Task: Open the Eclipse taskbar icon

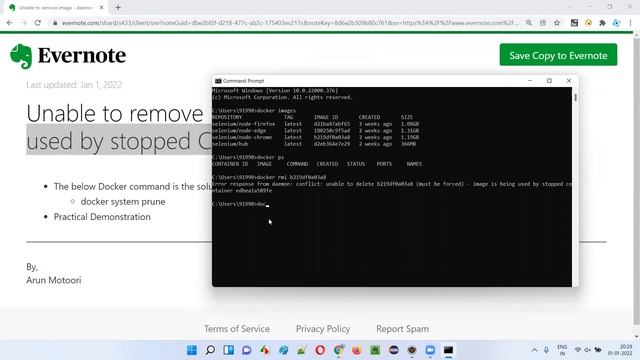Action: pyautogui.click(x=393, y=350)
